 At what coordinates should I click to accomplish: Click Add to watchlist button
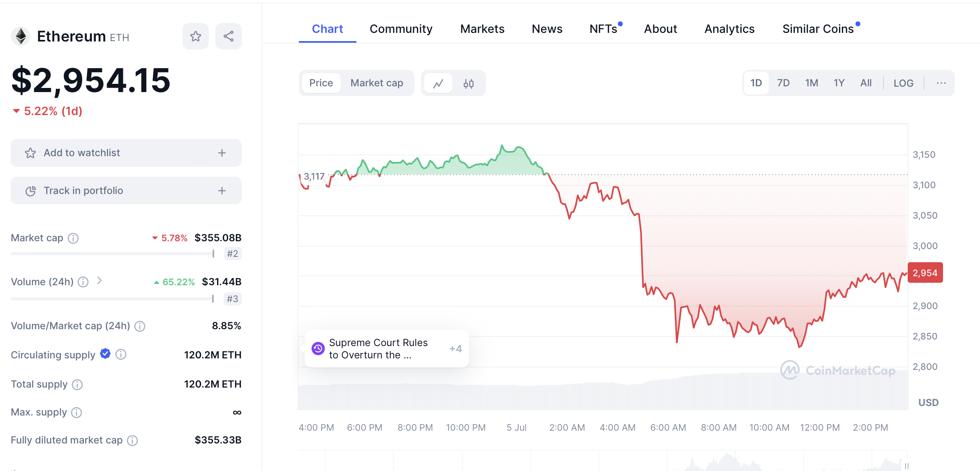[x=126, y=153]
